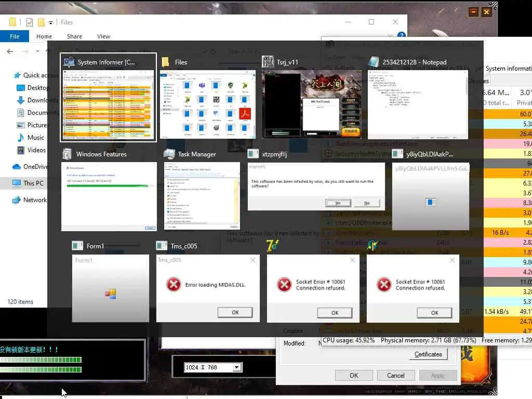The image size is (532, 399).
Task: Click the upper green progress bar in launcher
Action: (41, 360)
